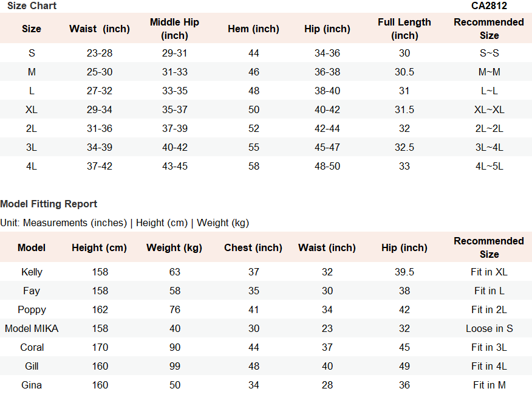
Task: Click hip value 48-50 for size 4L
Action: click(327, 167)
